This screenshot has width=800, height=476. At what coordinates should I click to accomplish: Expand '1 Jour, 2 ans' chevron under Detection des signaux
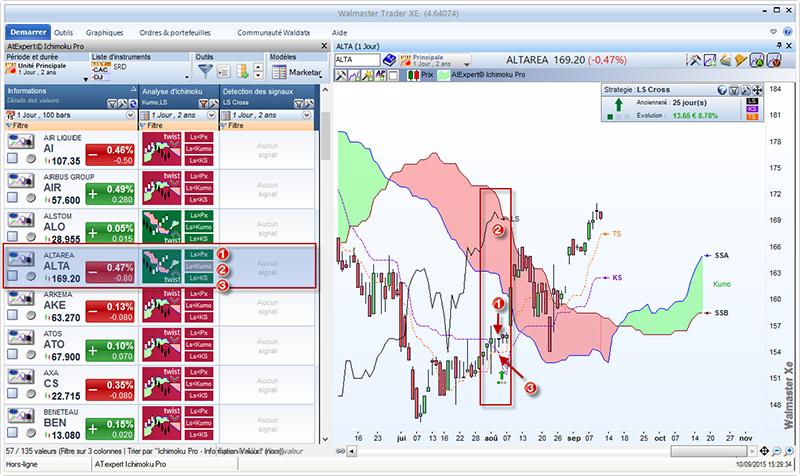pos(306,115)
